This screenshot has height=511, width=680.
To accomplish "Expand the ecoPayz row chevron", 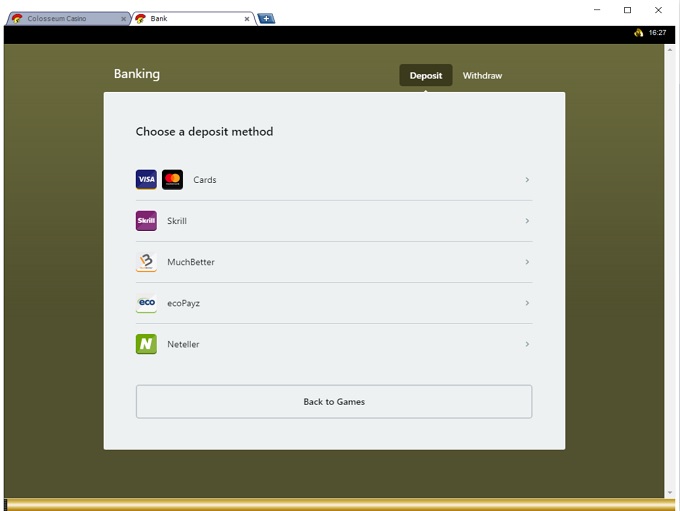I will click(x=527, y=303).
